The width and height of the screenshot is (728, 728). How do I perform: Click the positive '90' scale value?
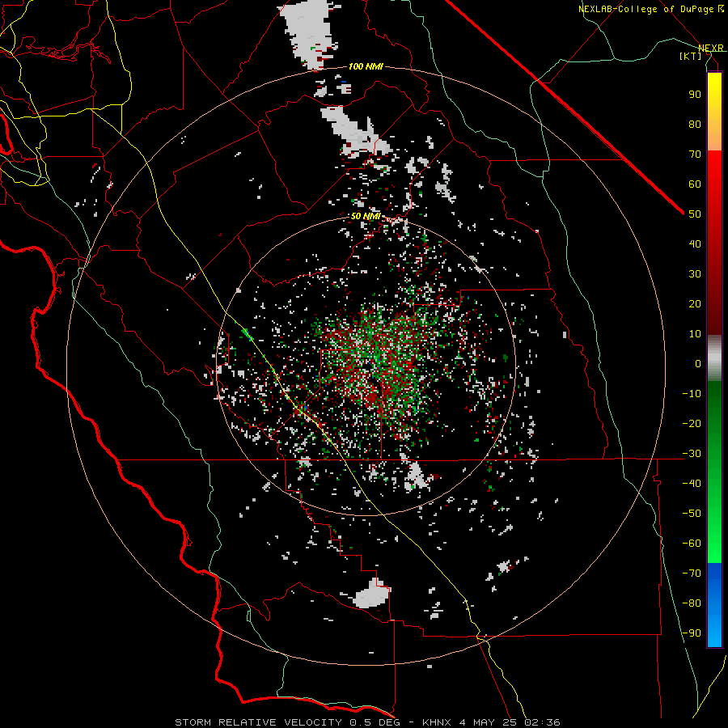pyautogui.click(x=695, y=95)
